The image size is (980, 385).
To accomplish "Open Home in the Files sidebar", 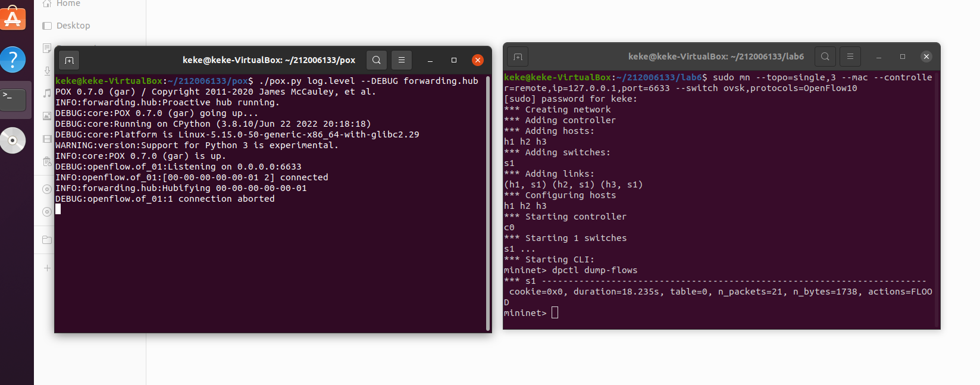I will coord(68,4).
